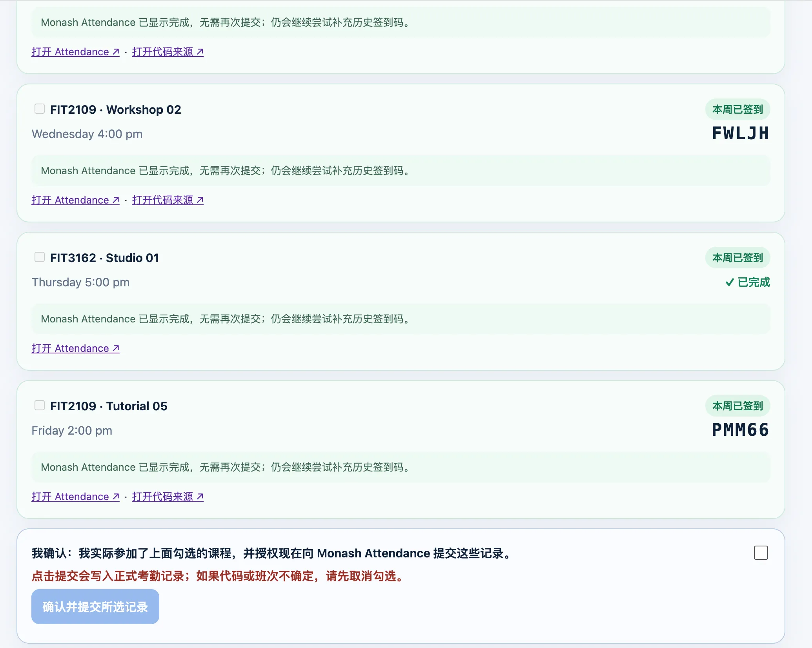Check the attendance confirmation checkbox

tap(761, 553)
